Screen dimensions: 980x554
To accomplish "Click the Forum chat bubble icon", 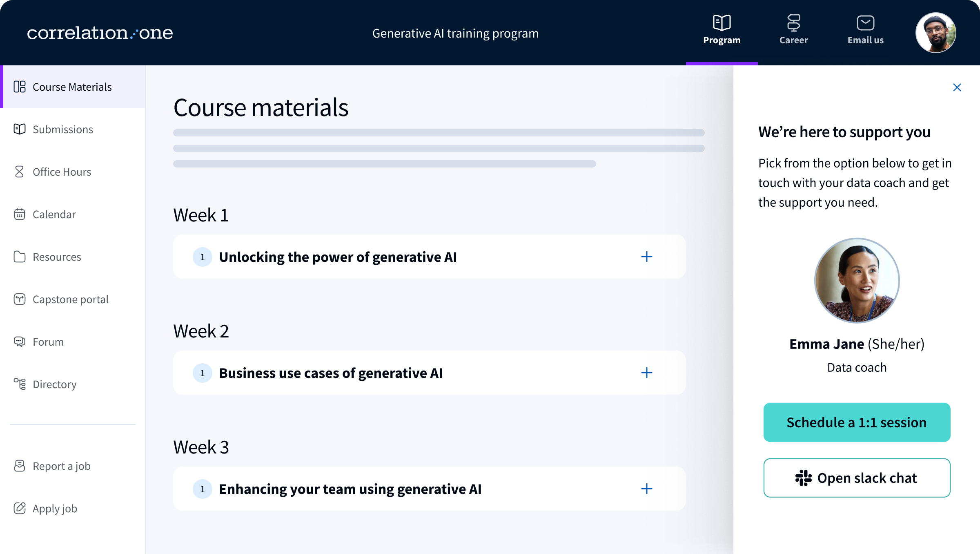I will (20, 342).
